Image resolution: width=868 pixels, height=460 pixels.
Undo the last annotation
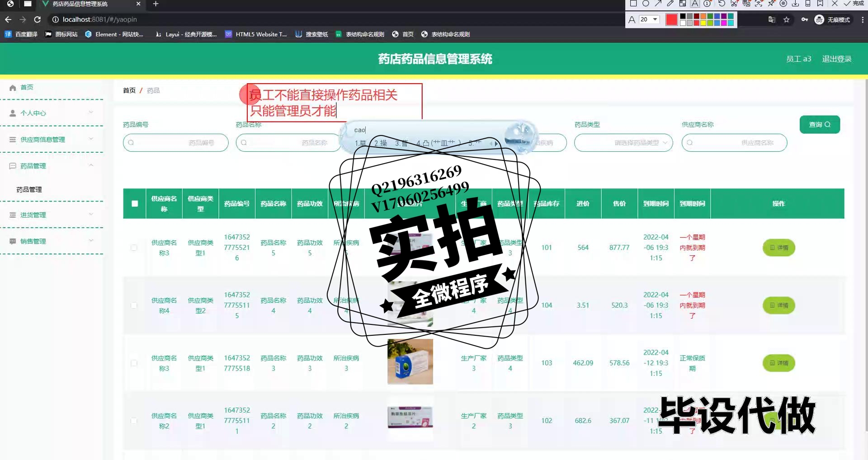(722, 3)
